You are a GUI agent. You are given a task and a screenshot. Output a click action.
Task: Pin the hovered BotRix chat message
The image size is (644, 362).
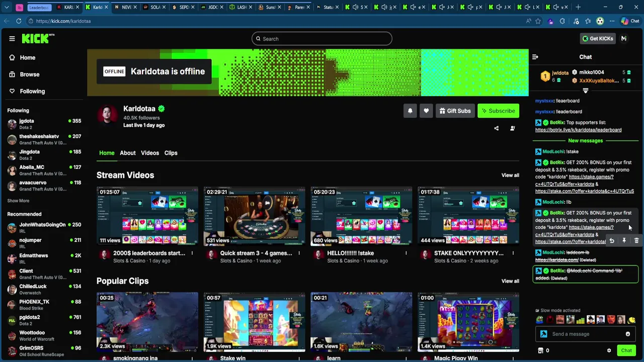[624, 241]
